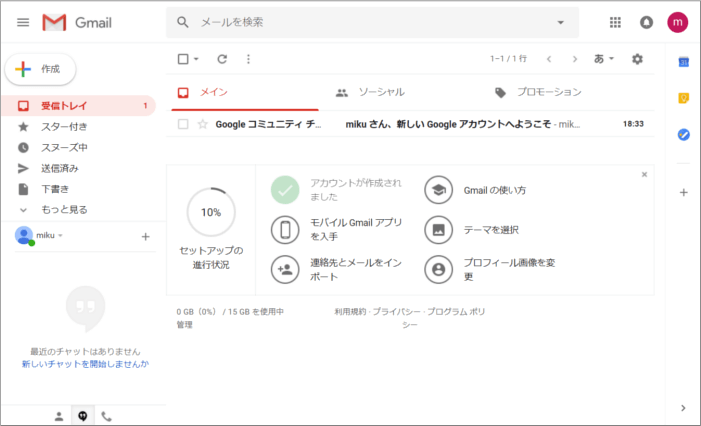Expand search options dropdown arrow
Viewport: 701px width, 426px height.
[560, 22]
